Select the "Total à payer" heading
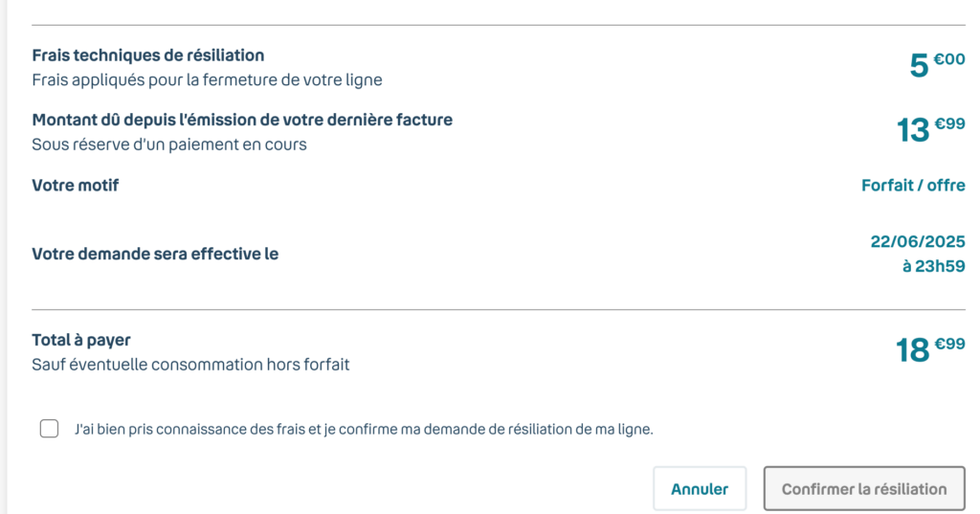 coord(81,340)
